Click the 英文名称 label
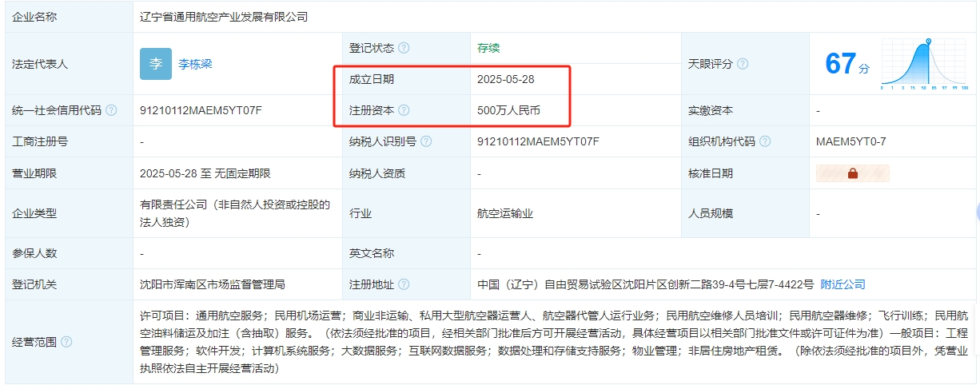 tap(372, 253)
